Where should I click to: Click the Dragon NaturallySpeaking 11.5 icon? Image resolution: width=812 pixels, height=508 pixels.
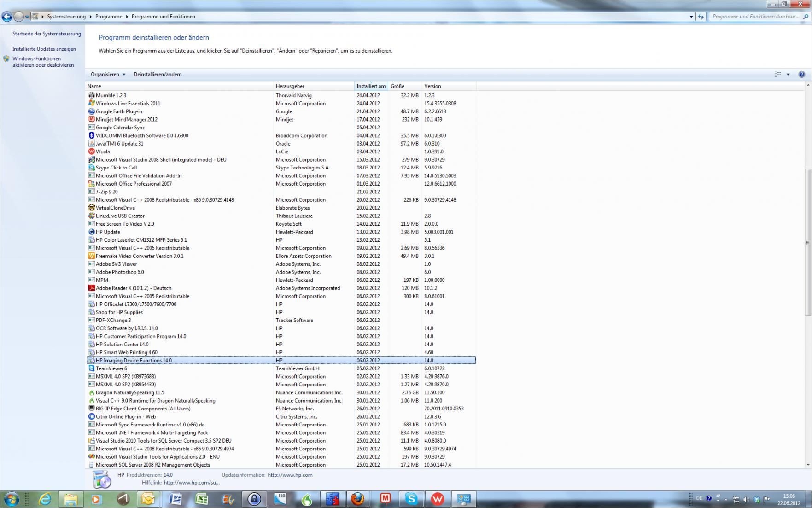click(x=91, y=392)
